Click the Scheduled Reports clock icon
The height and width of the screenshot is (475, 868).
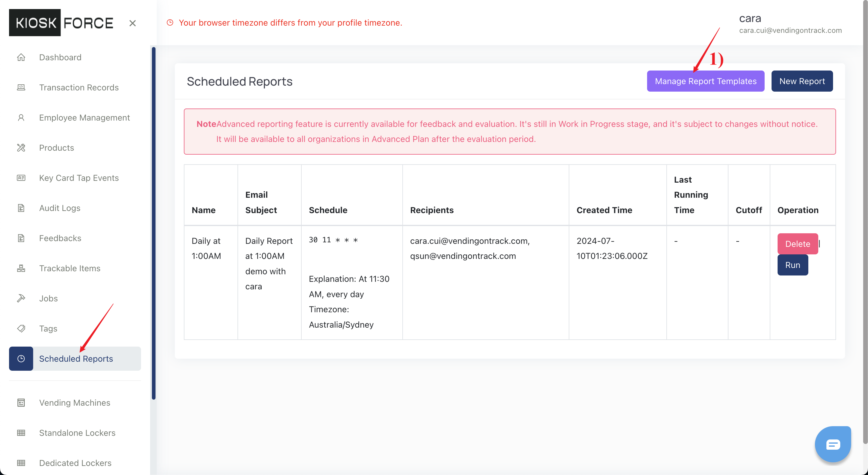tap(21, 358)
